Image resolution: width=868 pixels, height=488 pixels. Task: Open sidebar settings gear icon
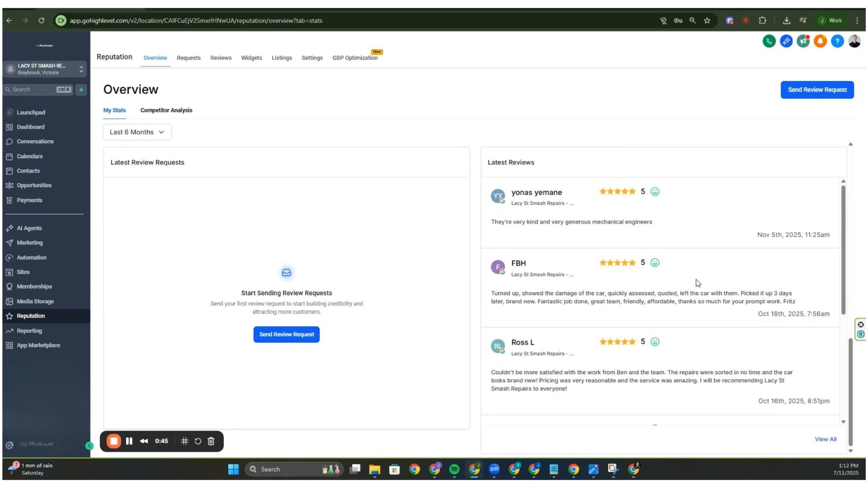coord(9,445)
